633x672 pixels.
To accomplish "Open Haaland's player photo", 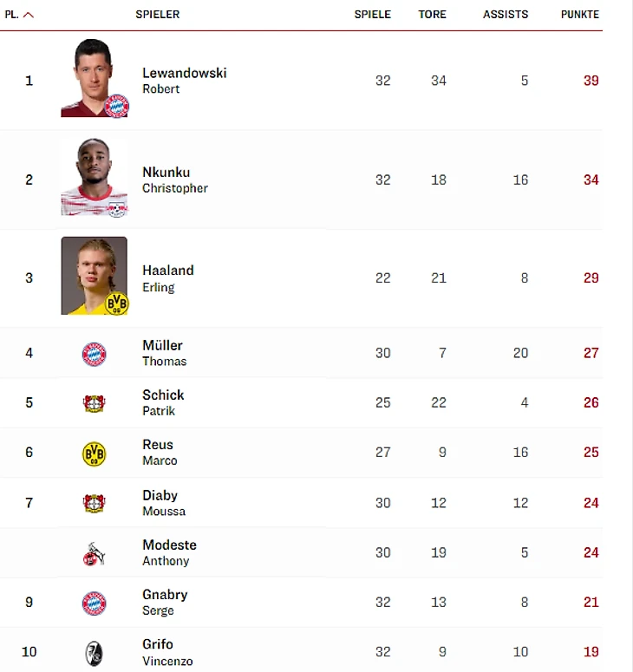I will coord(94,277).
